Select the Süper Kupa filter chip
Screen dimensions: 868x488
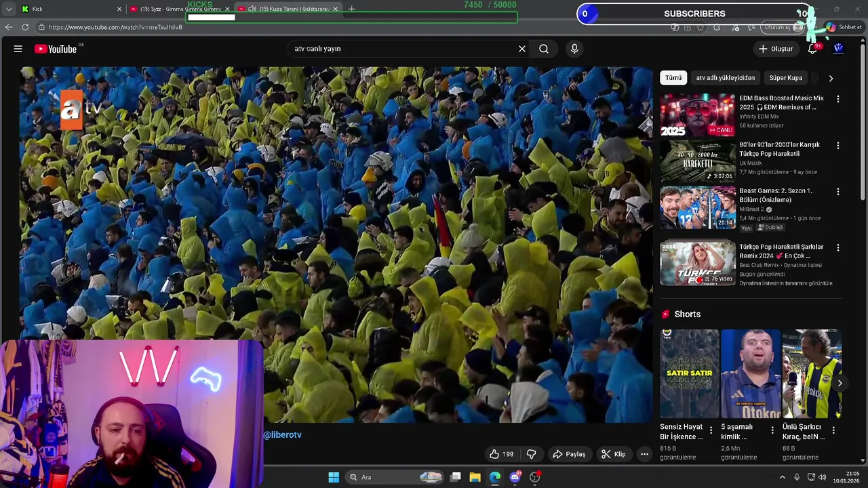tap(785, 78)
